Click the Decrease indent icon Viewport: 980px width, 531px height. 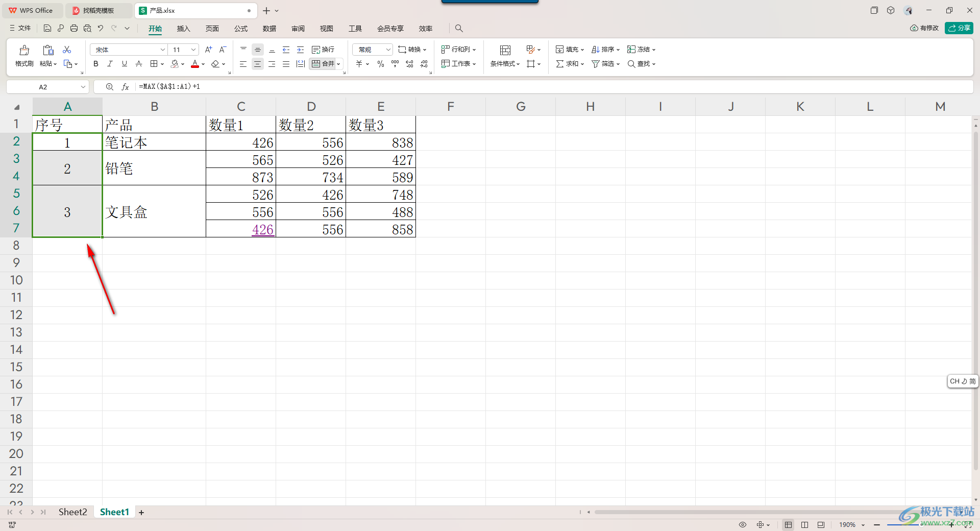286,50
